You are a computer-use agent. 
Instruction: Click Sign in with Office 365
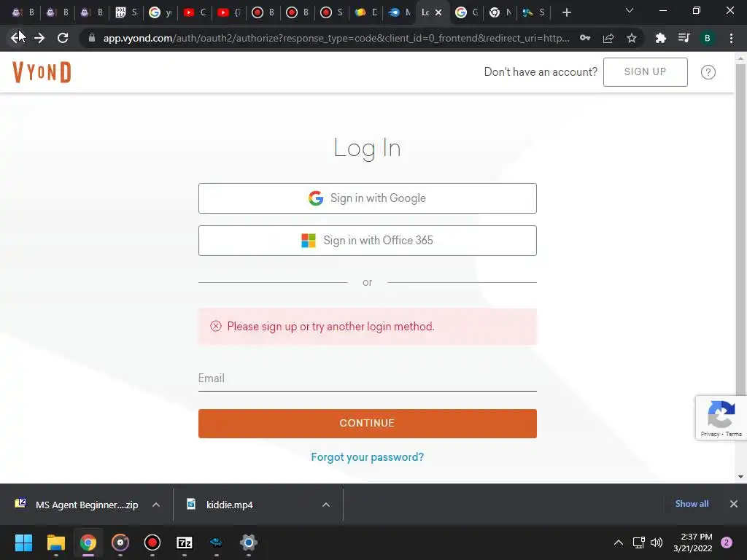click(x=368, y=241)
